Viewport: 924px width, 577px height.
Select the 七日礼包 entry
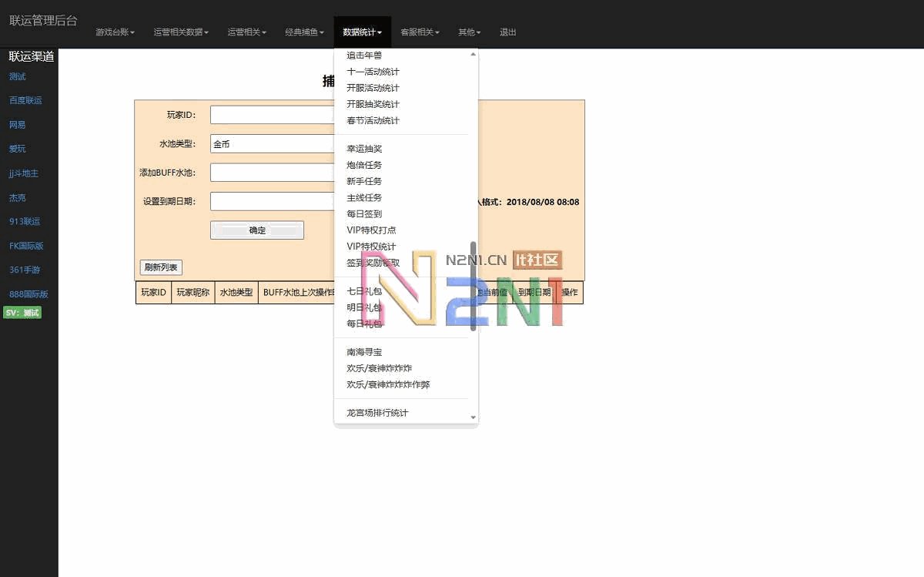(x=363, y=291)
